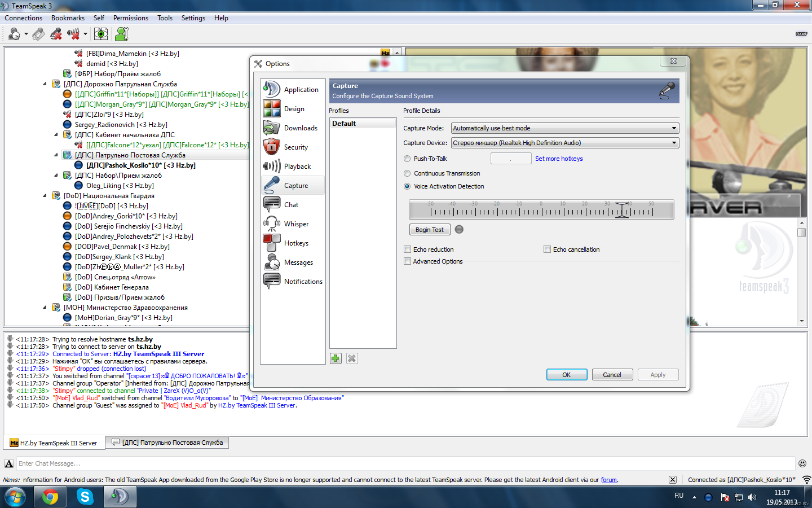Cancel the Options dialog
The width and height of the screenshot is (812, 508).
coord(612,375)
